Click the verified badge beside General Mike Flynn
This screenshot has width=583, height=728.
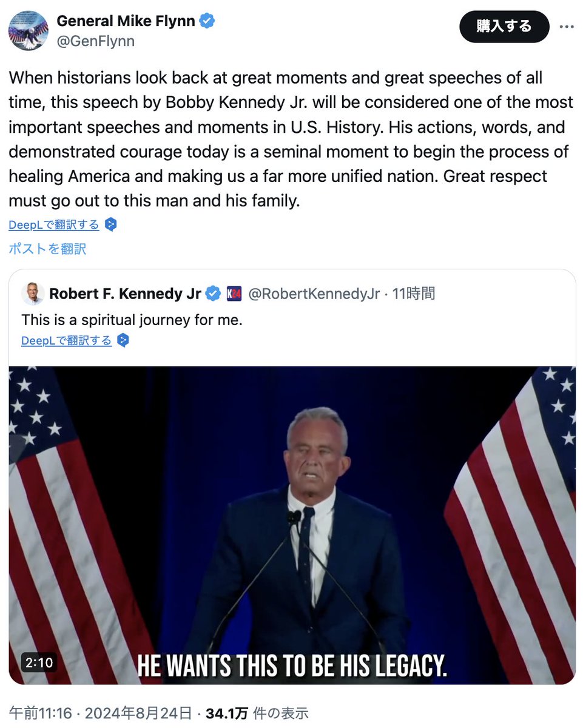[208, 21]
